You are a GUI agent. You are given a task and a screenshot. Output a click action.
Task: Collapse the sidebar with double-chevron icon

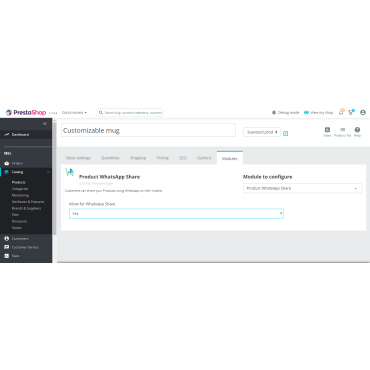pos(45,124)
